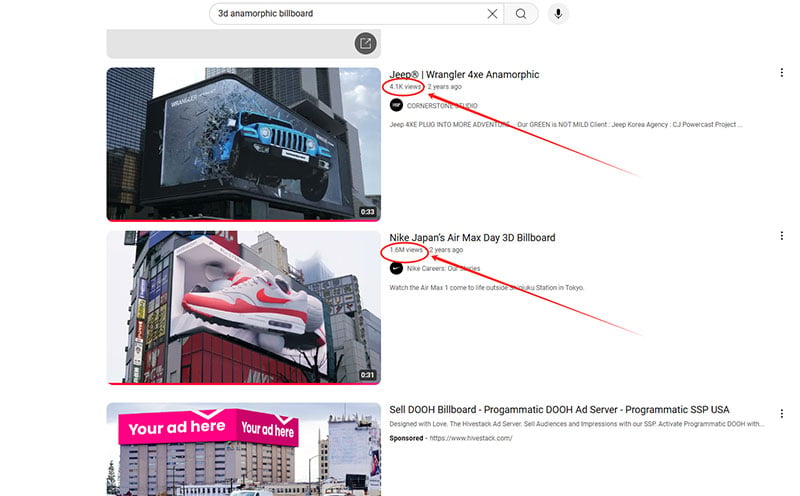Image resolution: width=800 pixels, height=496 pixels.
Task: Click '1.6M views' on Nike video
Action: (406, 250)
